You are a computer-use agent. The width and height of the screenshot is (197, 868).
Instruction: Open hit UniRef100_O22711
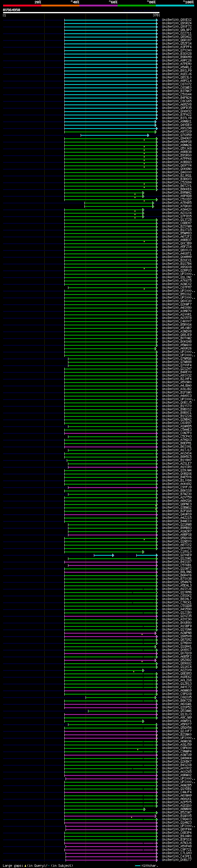point(177,33)
